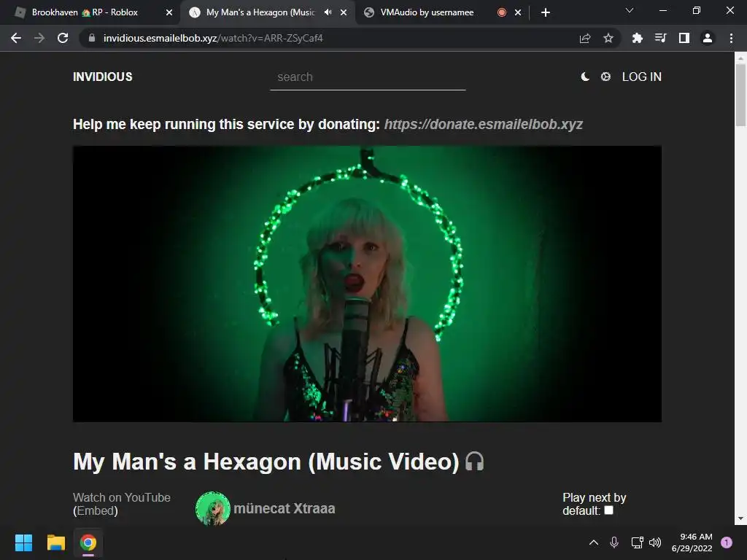Open the Chrome profile avatar

pyautogui.click(x=708, y=38)
